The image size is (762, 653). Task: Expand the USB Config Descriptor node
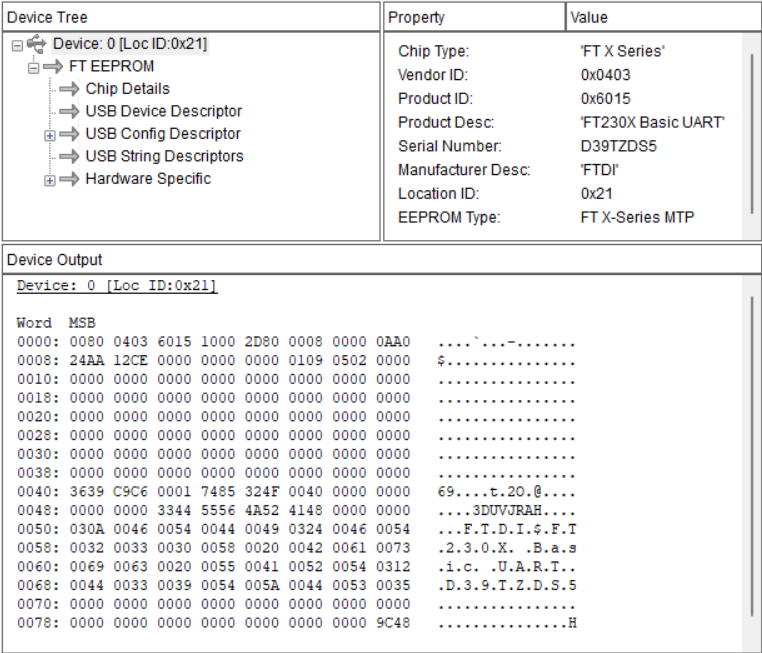[x=49, y=134]
